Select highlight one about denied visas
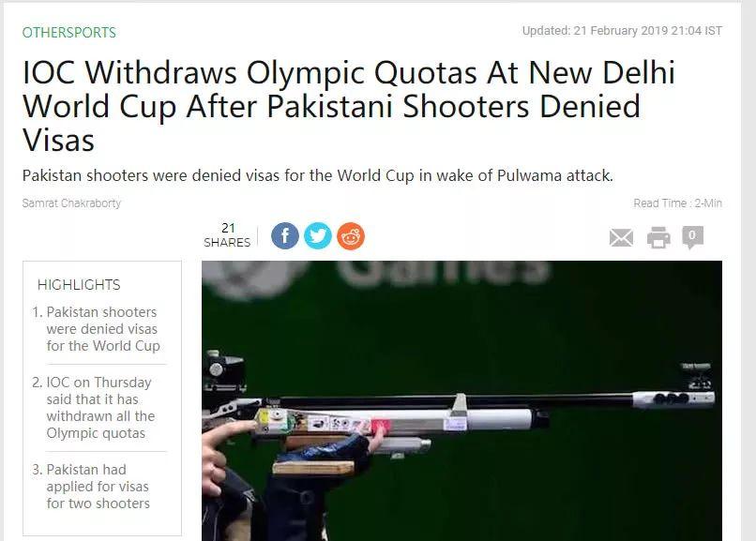 point(102,329)
